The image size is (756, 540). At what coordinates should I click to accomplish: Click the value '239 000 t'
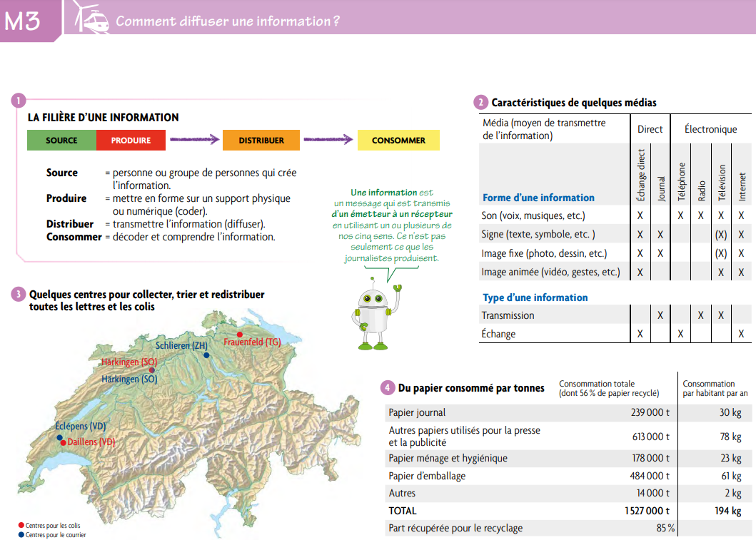650,412
